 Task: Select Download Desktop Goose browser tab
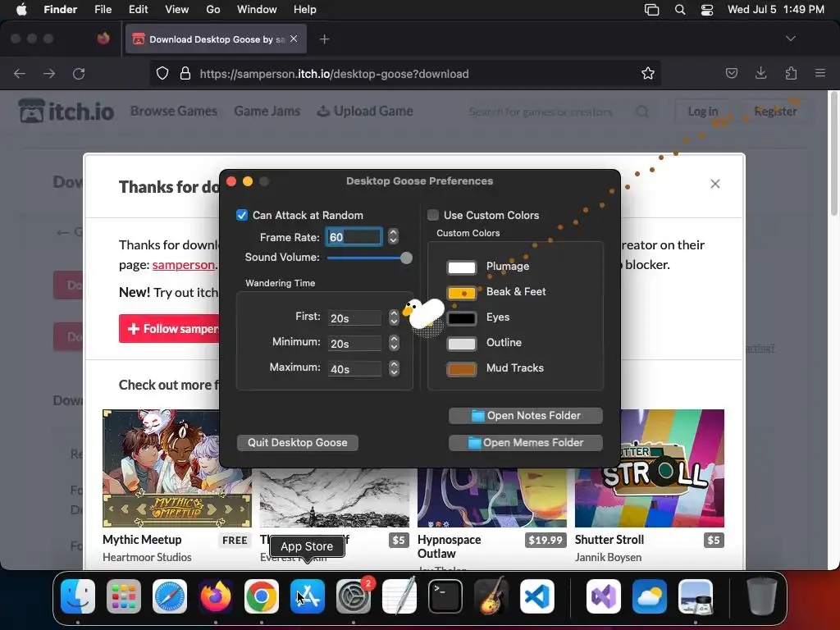216,39
